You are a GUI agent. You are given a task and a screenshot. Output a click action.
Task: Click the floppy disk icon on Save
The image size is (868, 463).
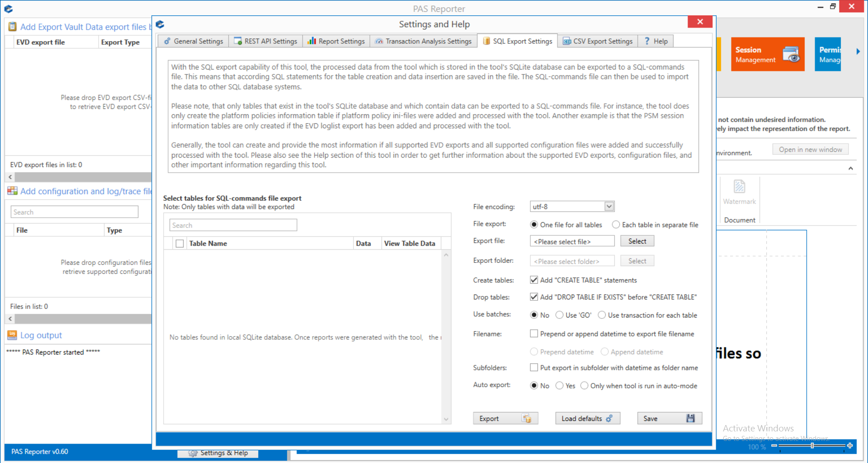690,418
